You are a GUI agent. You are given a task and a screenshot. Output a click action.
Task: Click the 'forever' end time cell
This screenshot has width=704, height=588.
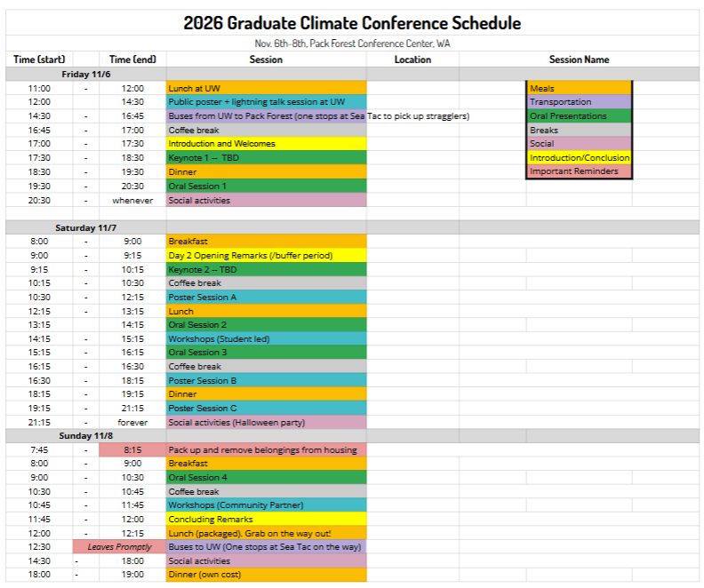click(132, 422)
